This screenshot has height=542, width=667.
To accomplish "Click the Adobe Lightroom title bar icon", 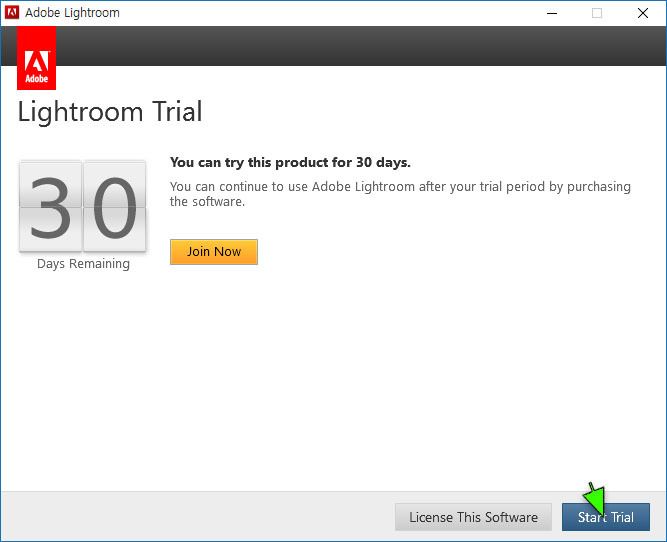I will tap(11, 13).
